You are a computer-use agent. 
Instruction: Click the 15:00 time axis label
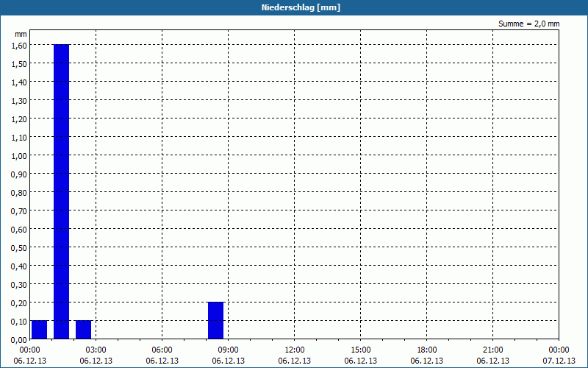[360, 350]
